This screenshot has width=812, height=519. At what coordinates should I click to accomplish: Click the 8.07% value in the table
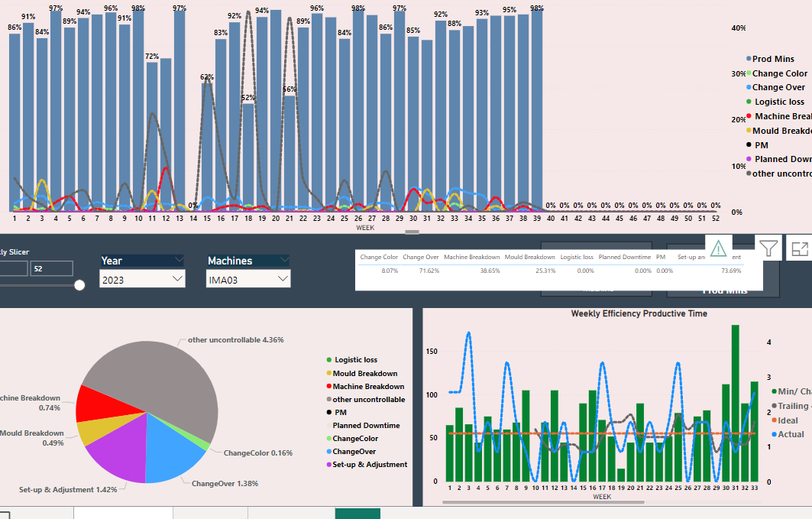coord(390,271)
